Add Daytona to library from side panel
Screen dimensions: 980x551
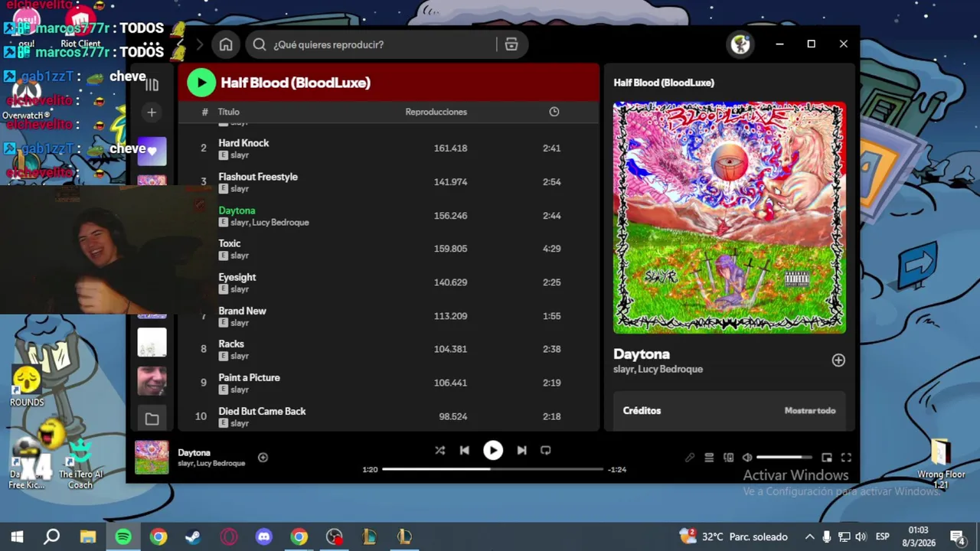[x=838, y=360]
